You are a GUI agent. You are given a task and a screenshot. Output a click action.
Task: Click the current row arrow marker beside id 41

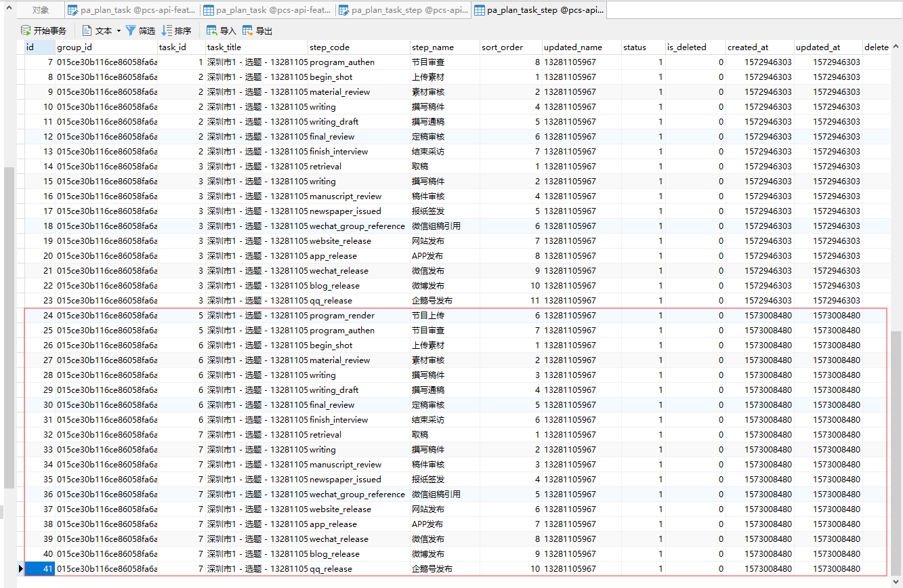(20, 568)
